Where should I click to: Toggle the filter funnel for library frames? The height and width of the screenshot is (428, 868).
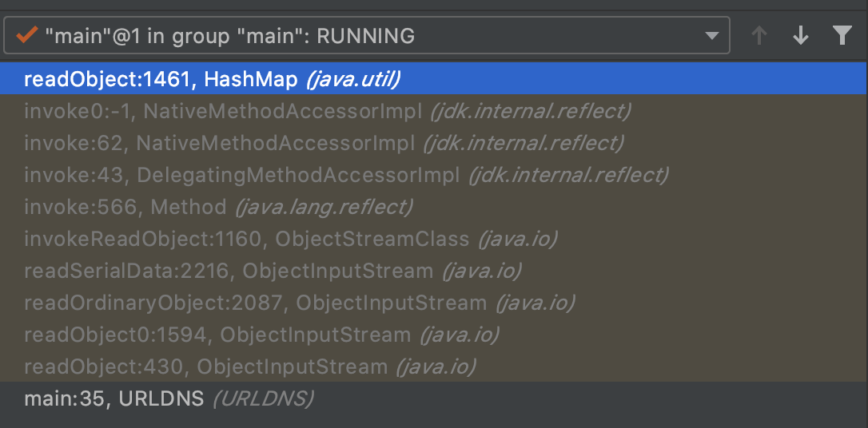click(x=842, y=36)
